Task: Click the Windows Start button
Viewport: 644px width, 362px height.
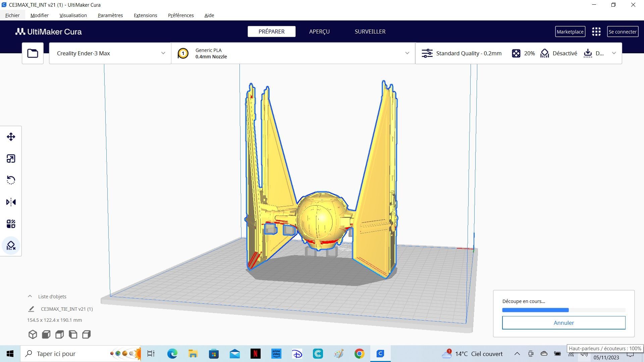Action: pos(10,354)
